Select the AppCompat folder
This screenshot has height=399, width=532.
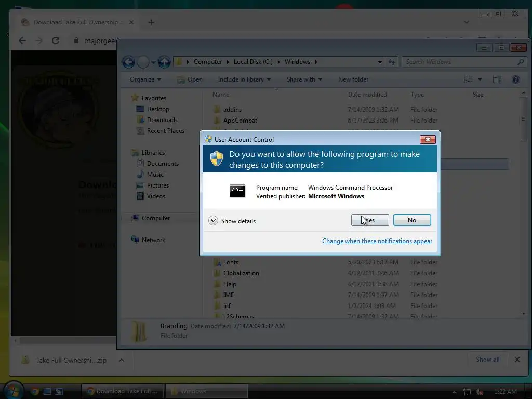[240, 121]
